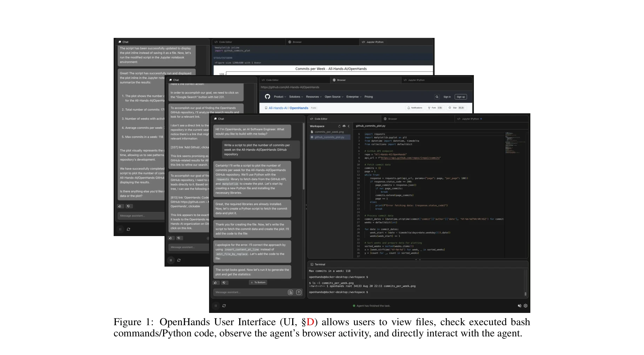Open the Open Source dropdown on GitHub
The image size is (644, 355).
[334, 97]
